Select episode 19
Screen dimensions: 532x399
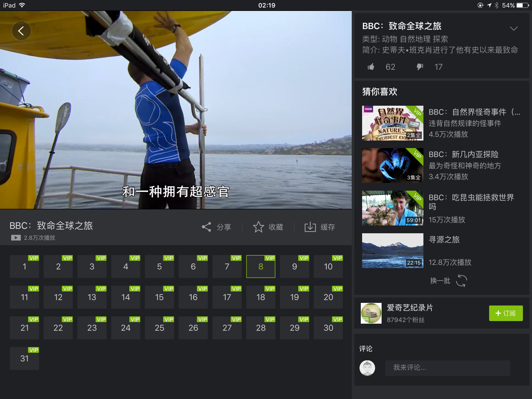[x=295, y=297]
